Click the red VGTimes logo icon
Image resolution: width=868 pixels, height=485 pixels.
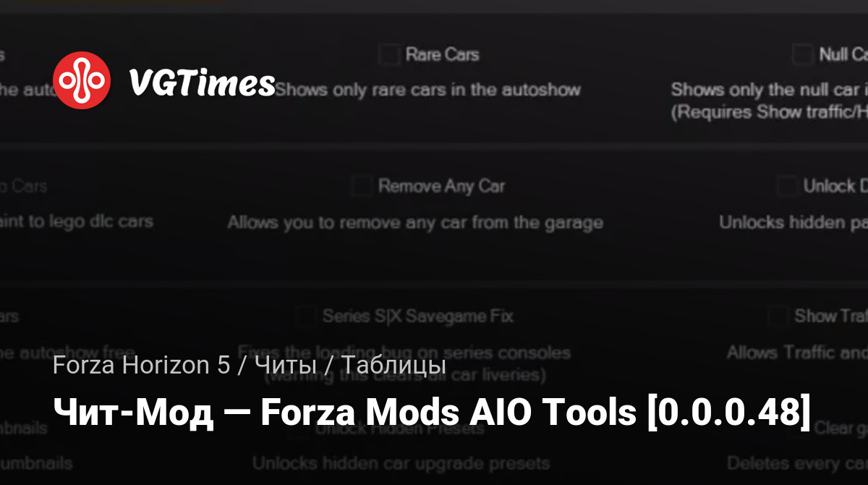tap(82, 80)
